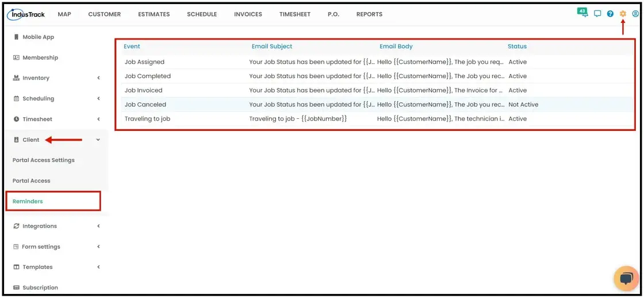Image resolution: width=644 pixels, height=298 pixels.
Task: Click Active status of Job Assigned
Action: [517, 62]
